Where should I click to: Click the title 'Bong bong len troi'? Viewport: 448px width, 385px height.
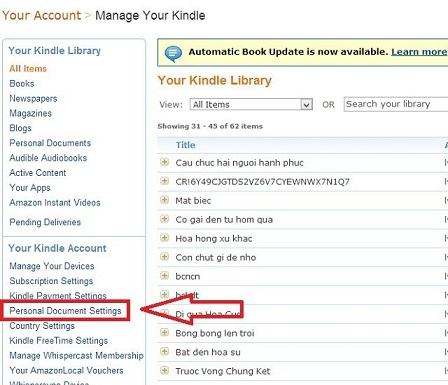(x=215, y=333)
